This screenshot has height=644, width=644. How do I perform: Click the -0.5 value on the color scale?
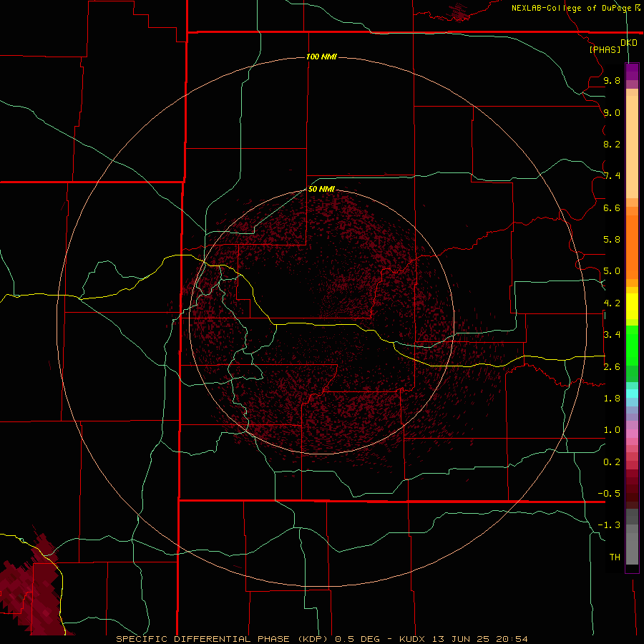click(609, 494)
